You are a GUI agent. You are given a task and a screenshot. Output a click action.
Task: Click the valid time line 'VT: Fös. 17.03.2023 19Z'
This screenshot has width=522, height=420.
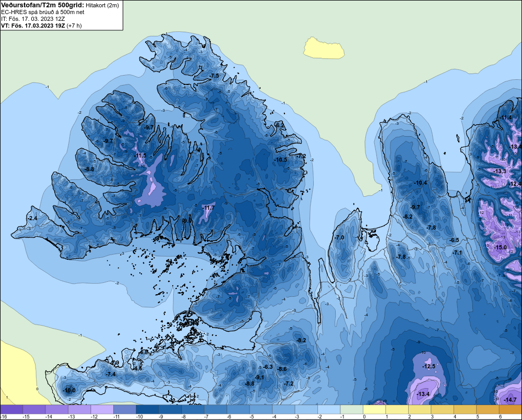33,25
